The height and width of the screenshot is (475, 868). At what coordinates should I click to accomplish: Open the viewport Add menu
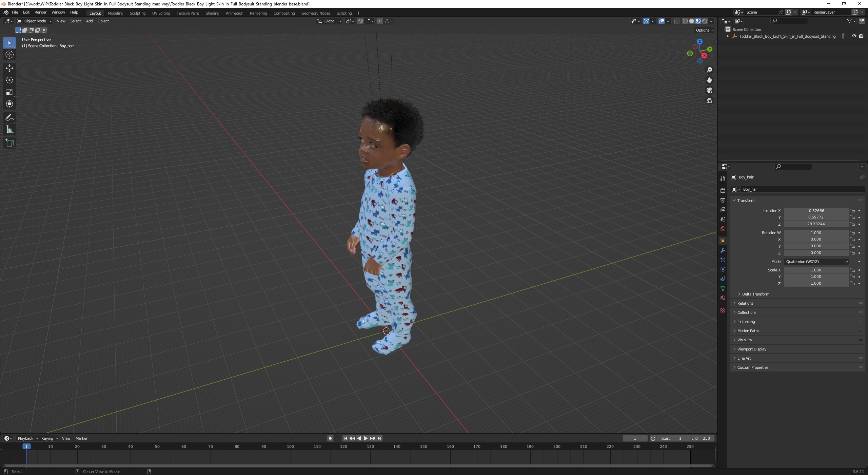[x=89, y=21]
